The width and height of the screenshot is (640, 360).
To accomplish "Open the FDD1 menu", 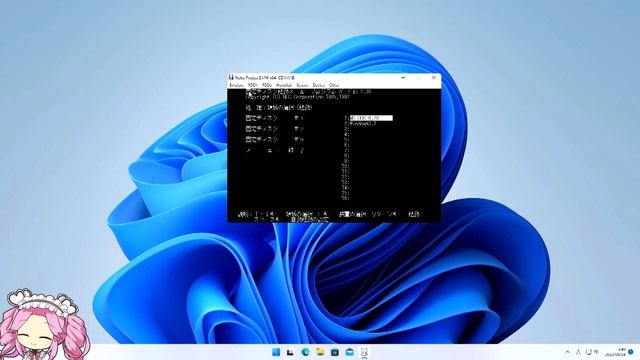I will click(253, 85).
